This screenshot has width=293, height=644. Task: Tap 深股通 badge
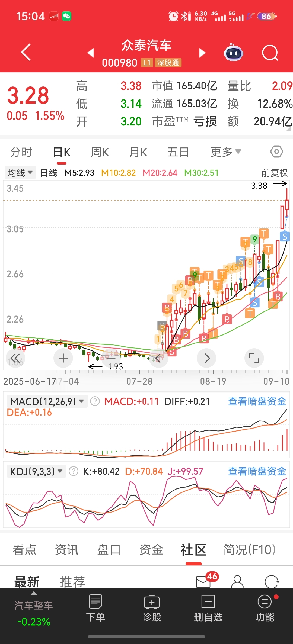coord(168,63)
